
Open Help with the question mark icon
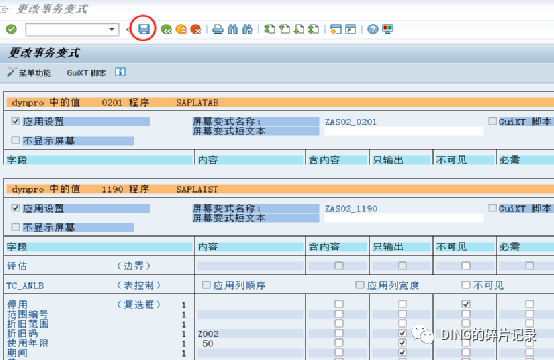373,29
